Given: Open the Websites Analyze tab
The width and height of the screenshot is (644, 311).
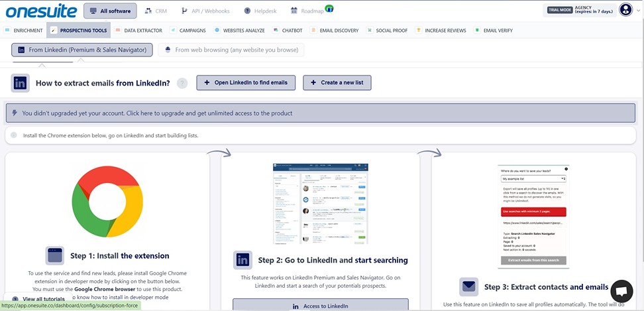Looking at the screenshot, I should point(239,31).
